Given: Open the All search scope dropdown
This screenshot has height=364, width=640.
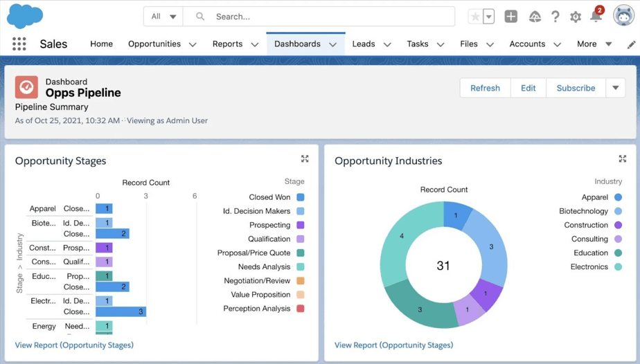Looking at the screenshot, I should (163, 17).
